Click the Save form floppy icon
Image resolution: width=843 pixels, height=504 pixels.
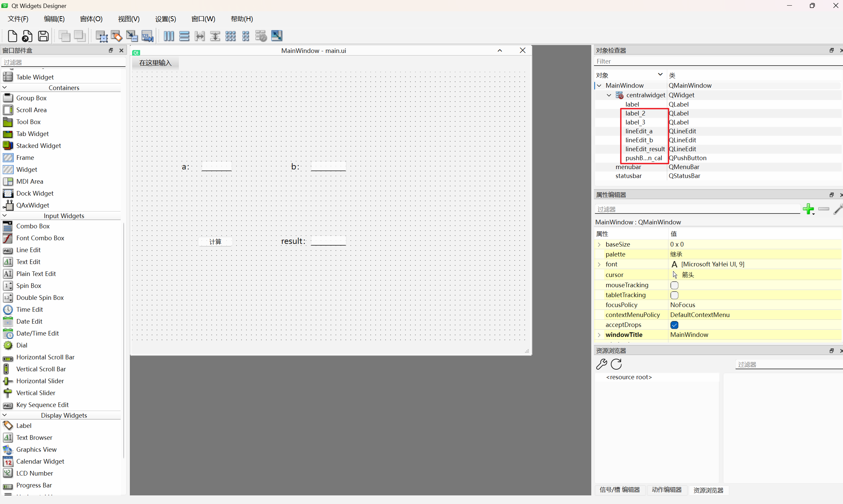tap(43, 36)
